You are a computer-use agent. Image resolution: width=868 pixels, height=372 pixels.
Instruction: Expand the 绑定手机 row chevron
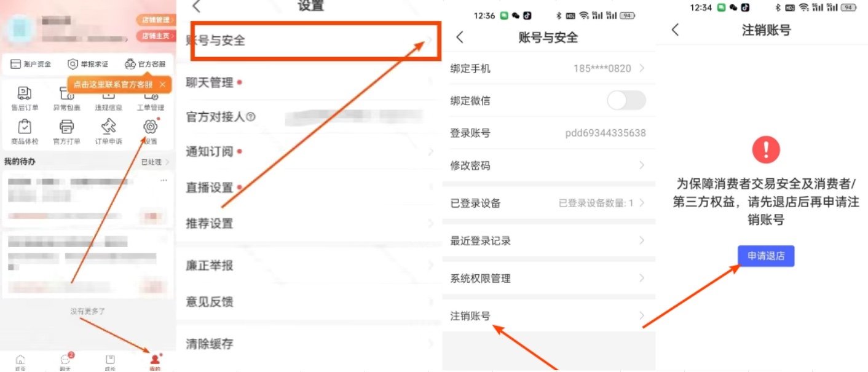click(x=642, y=68)
